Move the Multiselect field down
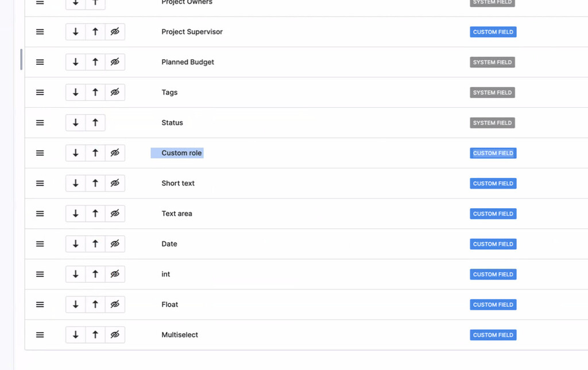This screenshot has width=588, height=370. (75, 334)
